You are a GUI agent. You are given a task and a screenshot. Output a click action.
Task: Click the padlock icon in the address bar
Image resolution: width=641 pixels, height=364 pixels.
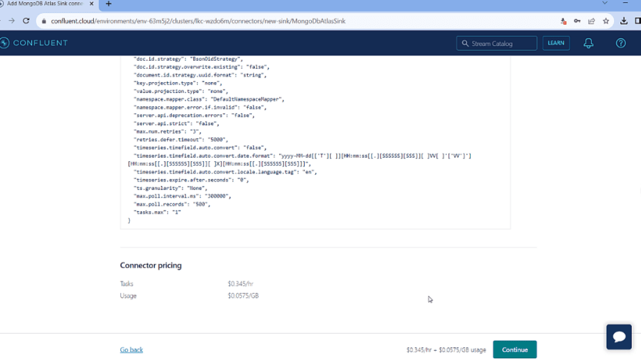coord(45,21)
